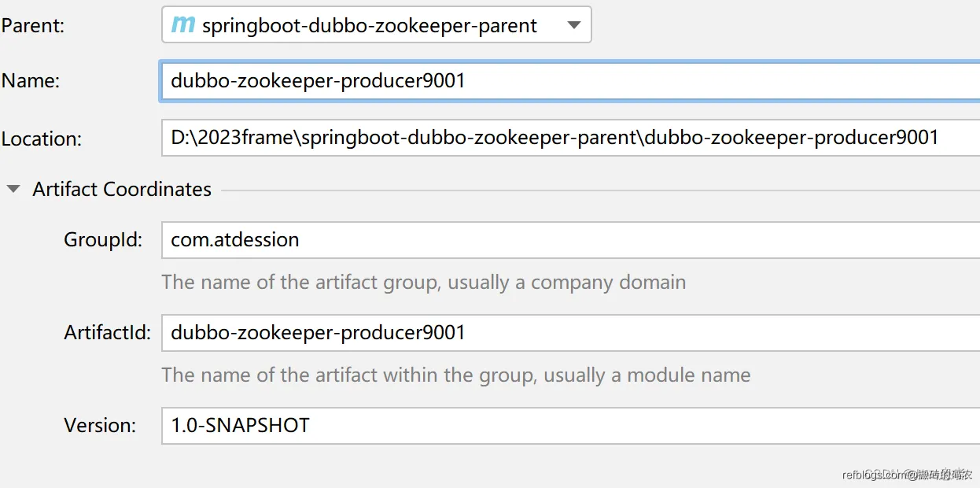This screenshot has width=980, height=488.
Task: Click the GroupId: label
Action: pyautogui.click(x=103, y=239)
